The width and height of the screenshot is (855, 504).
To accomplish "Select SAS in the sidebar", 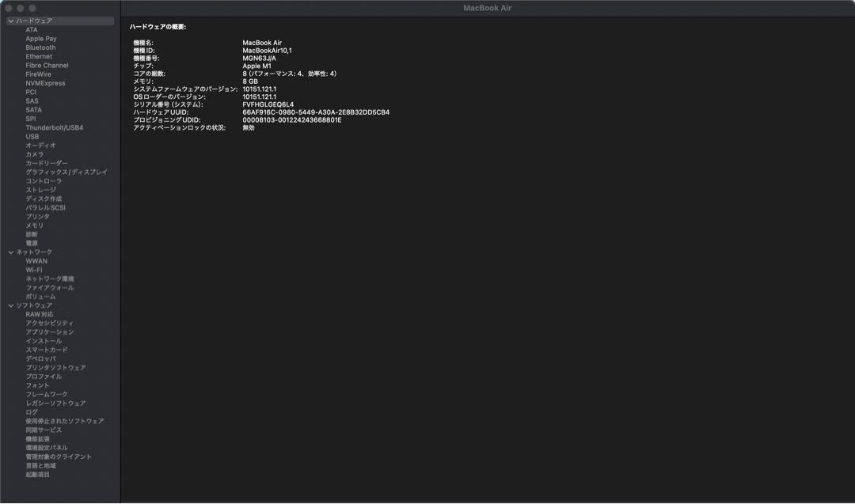I will pyautogui.click(x=32, y=100).
